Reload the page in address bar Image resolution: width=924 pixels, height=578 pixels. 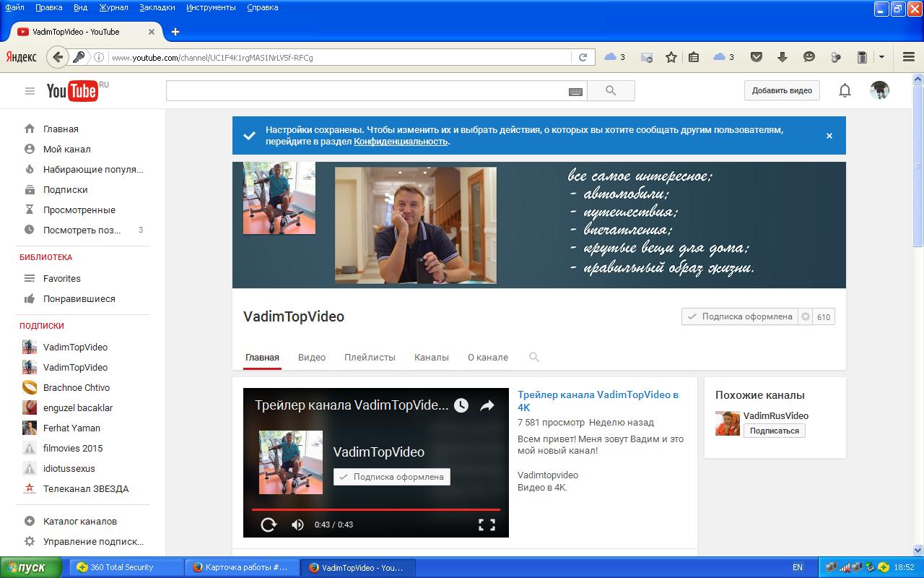coord(583,57)
